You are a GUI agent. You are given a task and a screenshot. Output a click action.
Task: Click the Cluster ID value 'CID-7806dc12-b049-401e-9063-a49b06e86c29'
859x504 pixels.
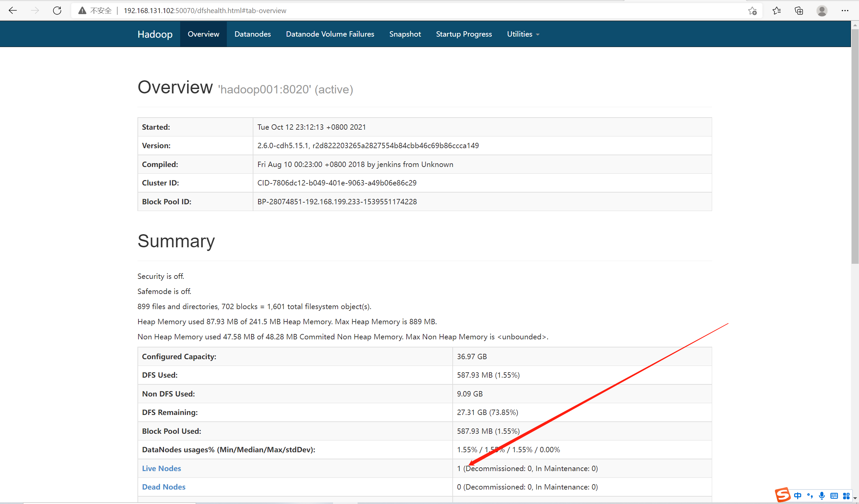337,183
